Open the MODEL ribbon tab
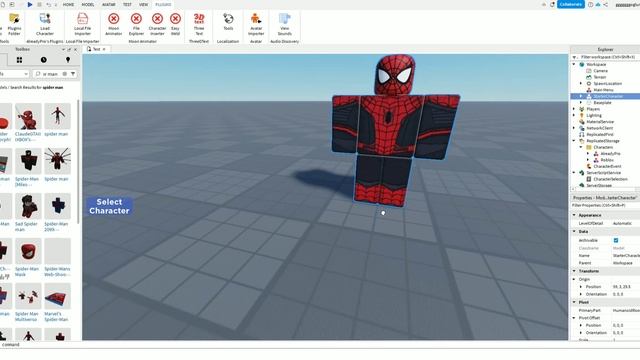640x360 pixels. tap(88, 4)
